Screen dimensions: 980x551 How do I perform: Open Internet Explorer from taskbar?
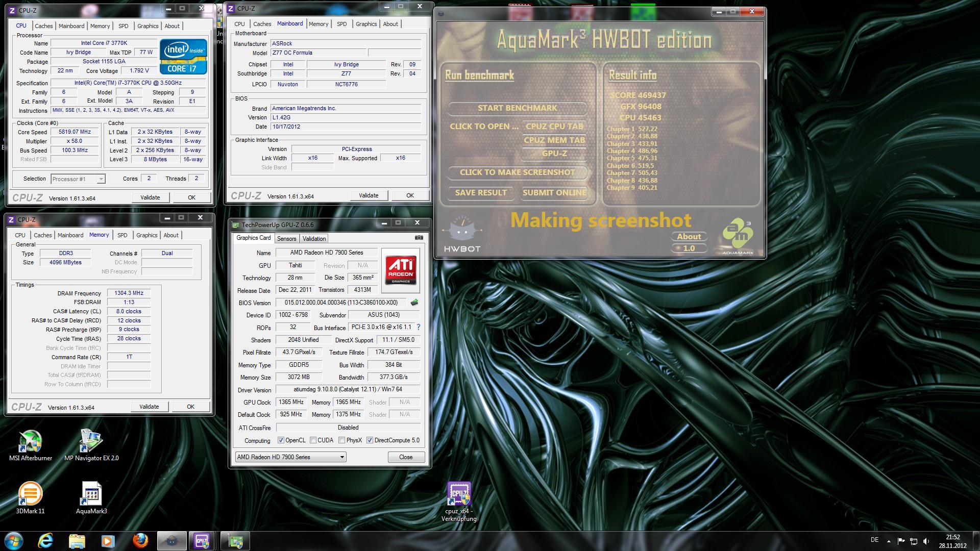coord(45,541)
